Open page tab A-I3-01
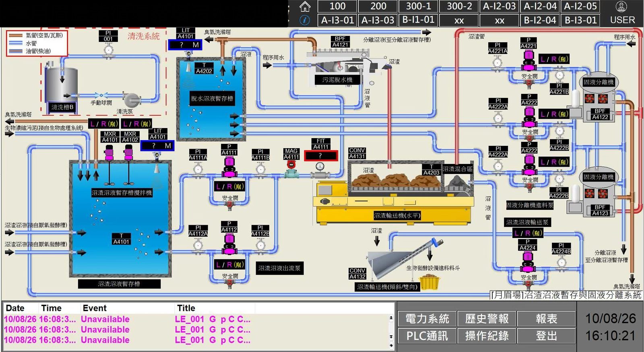644x352 pixels. 337,20
